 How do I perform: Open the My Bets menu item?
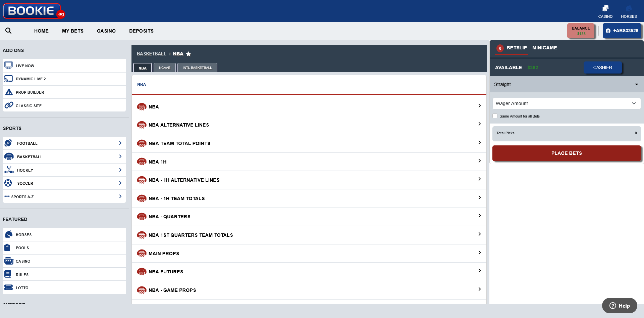click(x=72, y=31)
